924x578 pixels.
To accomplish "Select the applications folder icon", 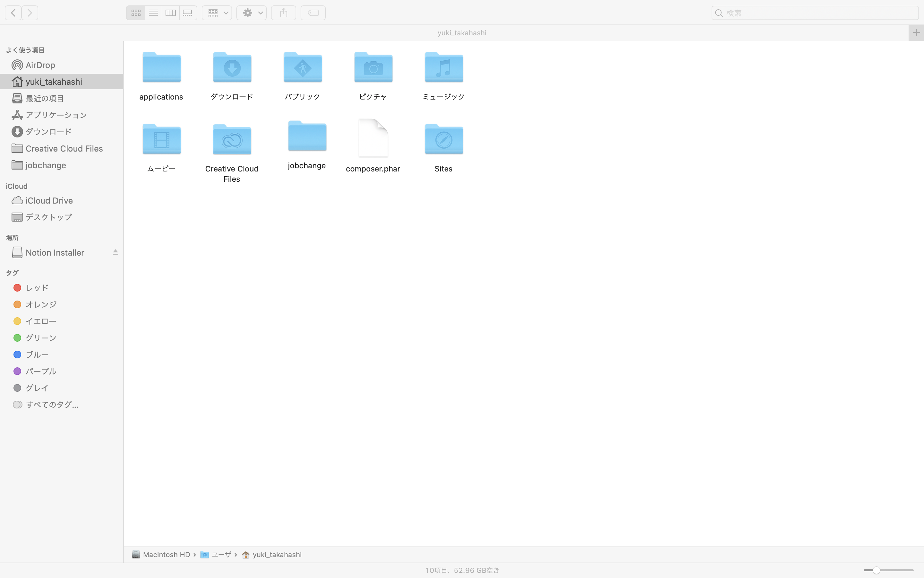I will [x=161, y=67].
